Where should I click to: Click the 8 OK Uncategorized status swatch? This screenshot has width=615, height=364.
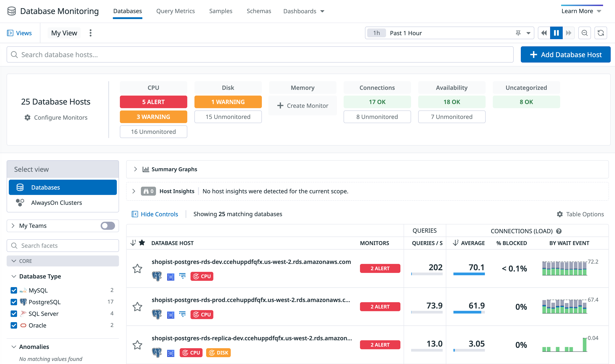point(526,102)
